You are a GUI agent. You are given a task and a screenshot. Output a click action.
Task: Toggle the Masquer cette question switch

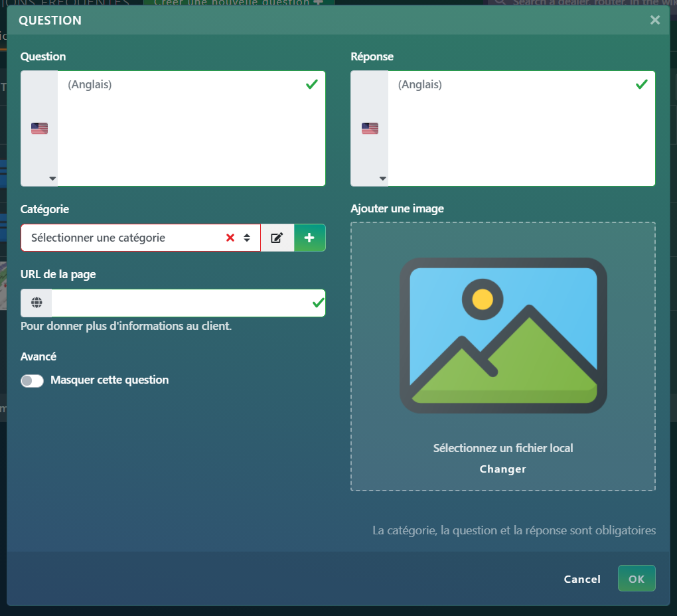32,380
